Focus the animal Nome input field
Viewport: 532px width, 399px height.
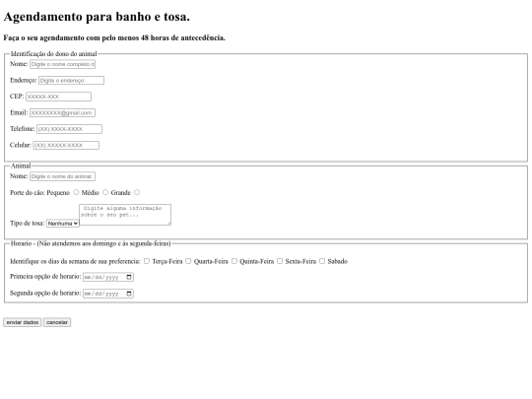62,176
